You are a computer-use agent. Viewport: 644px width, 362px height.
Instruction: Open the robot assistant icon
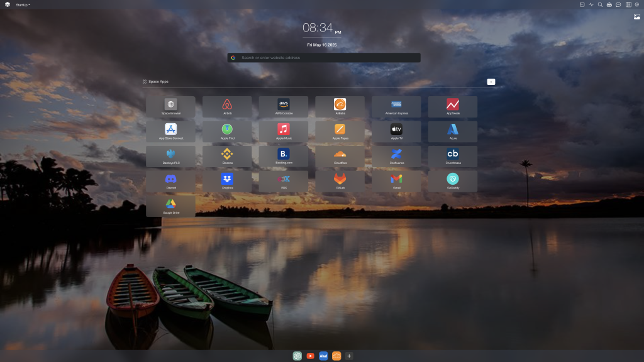click(609, 4)
